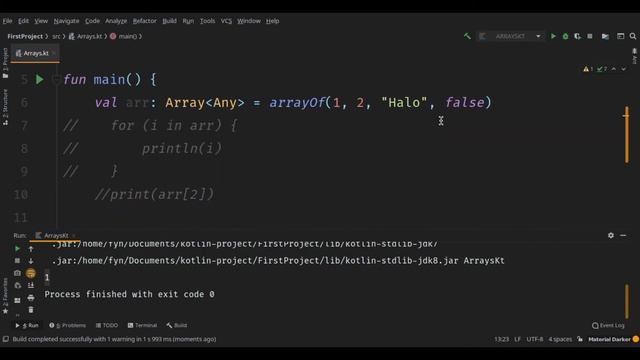Click the Stop button in the top toolbar
Viewport: 640px width, 360px height.
[590, 36]
